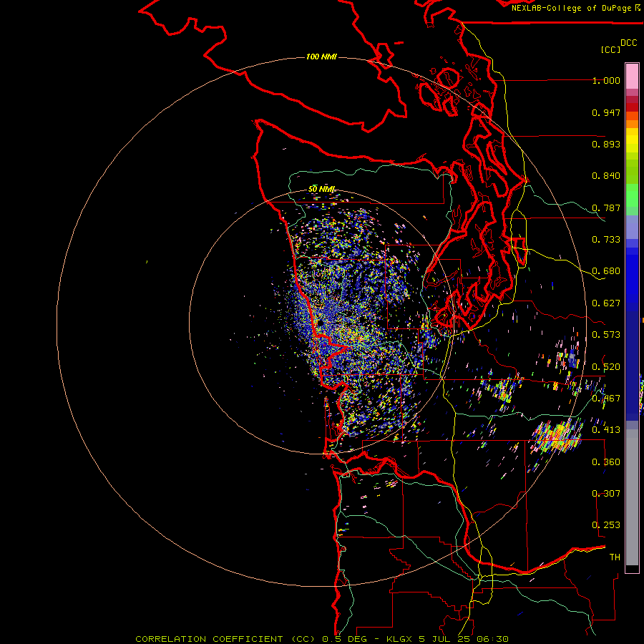The height and width of the screenshot is (644, 644).
Task: Click the DCC product label above color bar
Action: click(629, 43)
